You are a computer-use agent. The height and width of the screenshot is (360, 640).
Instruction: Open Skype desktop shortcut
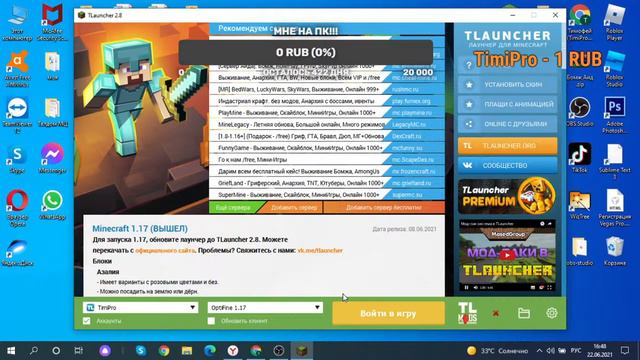click(x=17, y=158)
